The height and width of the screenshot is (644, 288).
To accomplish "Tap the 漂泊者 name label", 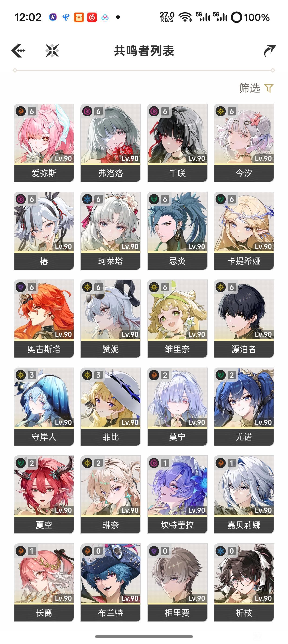I will (x=244, y=349).
